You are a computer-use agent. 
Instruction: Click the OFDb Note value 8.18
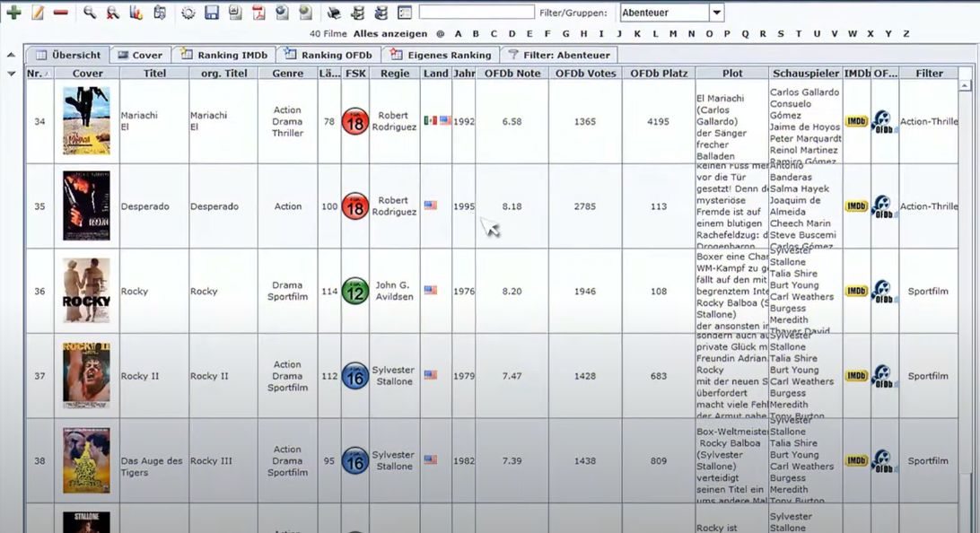[512, 206]
